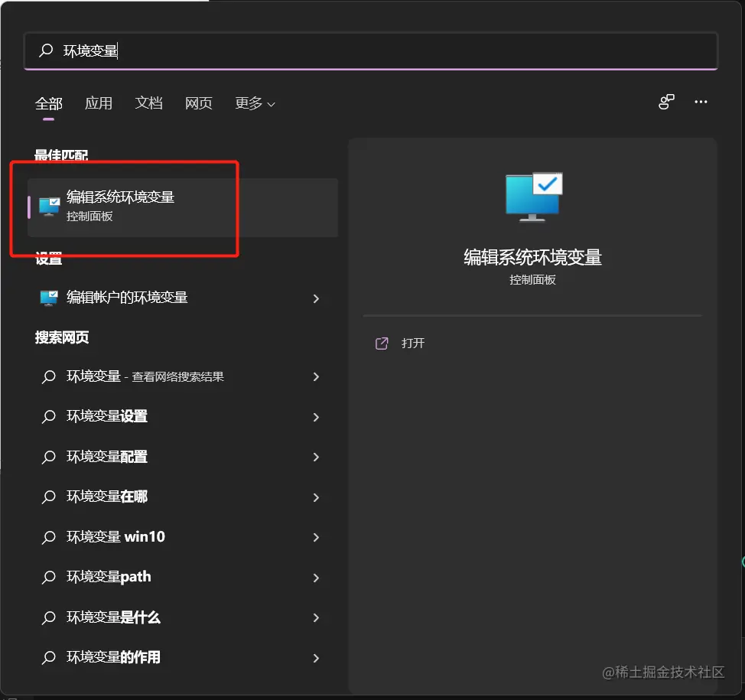Click 编辑系统环境变量 title in preview pane
Viewport: 745px width, 700px height.
pyautogui.click(x=532, y=258)
